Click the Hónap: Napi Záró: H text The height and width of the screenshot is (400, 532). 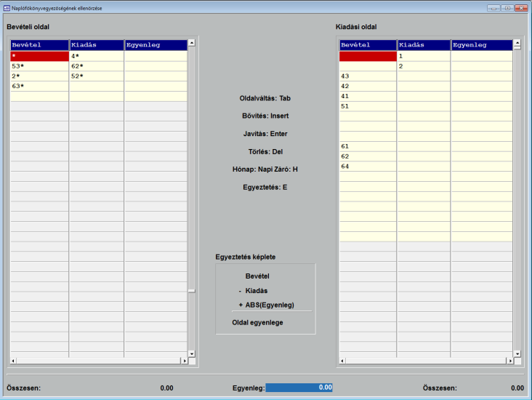pos(265,169)
